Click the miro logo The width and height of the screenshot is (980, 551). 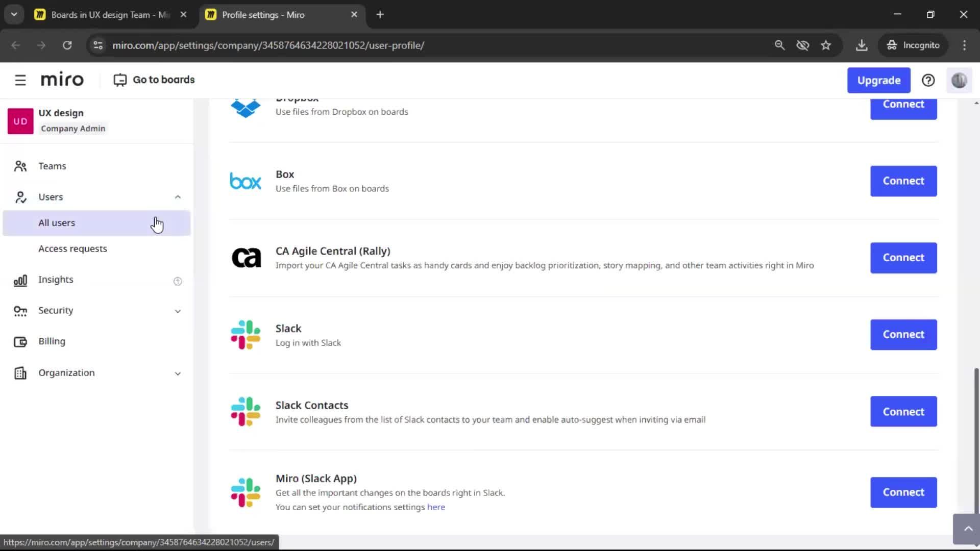[62, 80]
